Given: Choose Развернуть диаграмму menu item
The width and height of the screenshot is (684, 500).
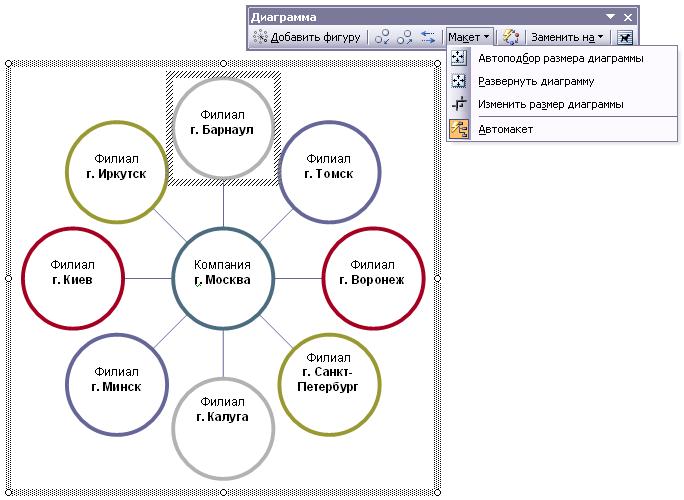Looking at the screenshot, I should [x=562, y=81].
